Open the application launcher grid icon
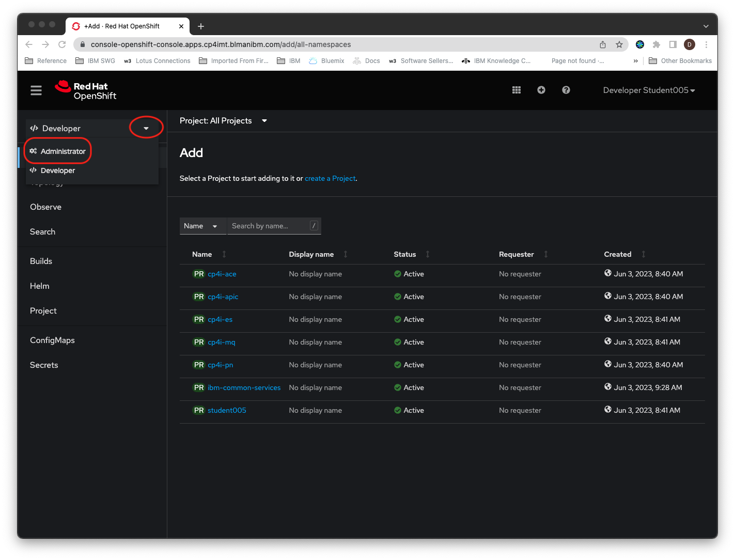 517,90
